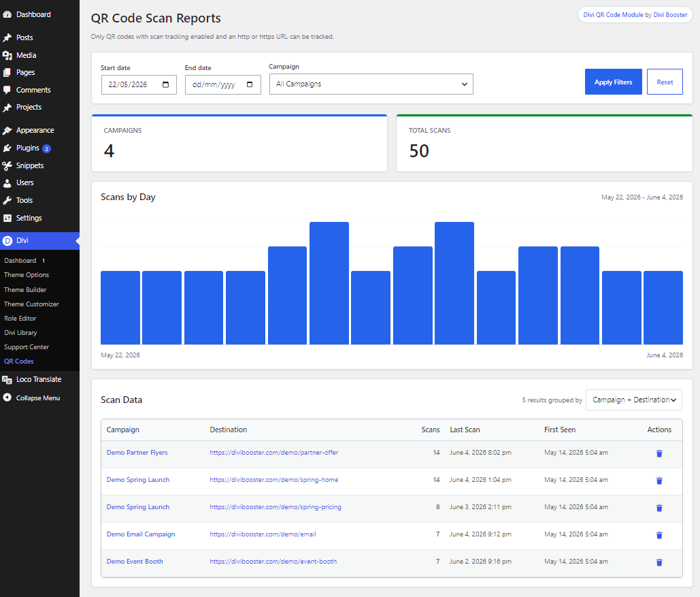
Task: Open the Demo Event Booth campaign link
Action: 135,562
